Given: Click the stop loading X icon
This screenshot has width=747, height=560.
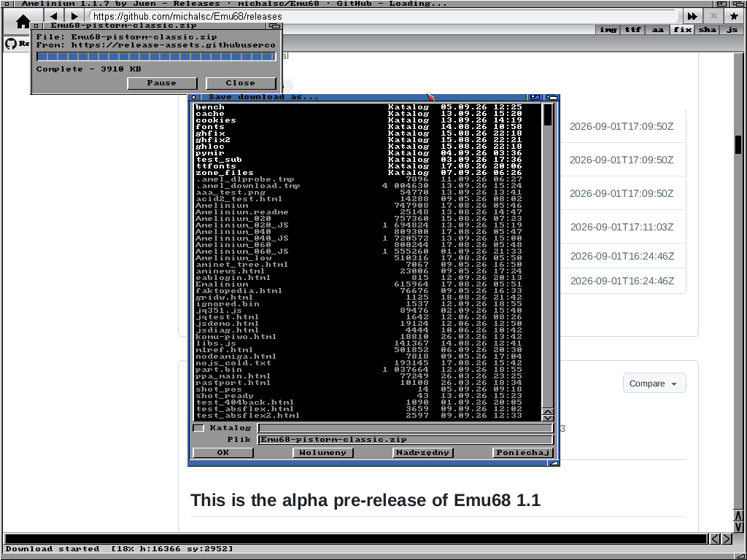Looking at the screenshot, I should [x=713, y=16].
